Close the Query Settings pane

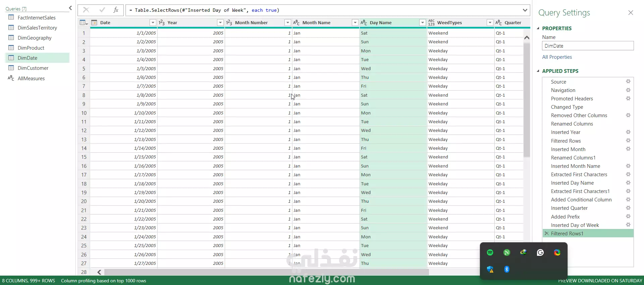pyautogui.click(x=631, y=13)
